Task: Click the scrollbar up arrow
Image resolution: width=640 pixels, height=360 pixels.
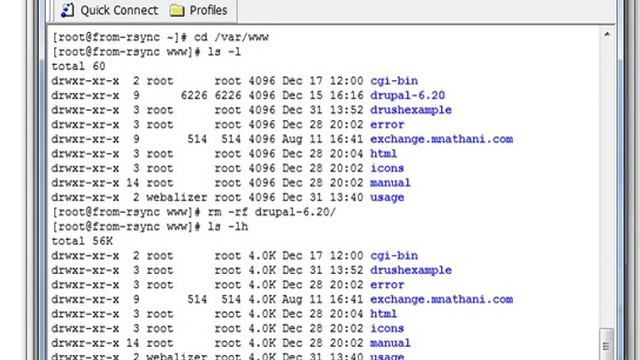Action: (x=607, y=35)
